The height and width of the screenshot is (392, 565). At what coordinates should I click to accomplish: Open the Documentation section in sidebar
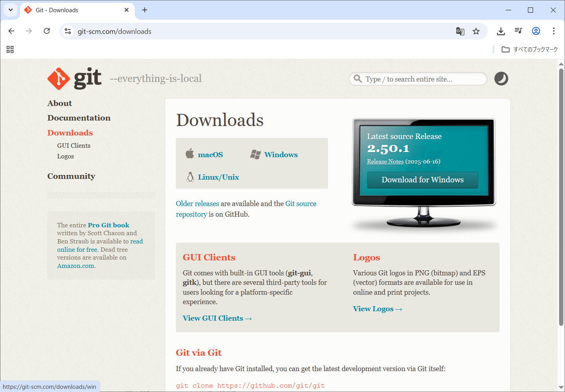click(79, 118)
